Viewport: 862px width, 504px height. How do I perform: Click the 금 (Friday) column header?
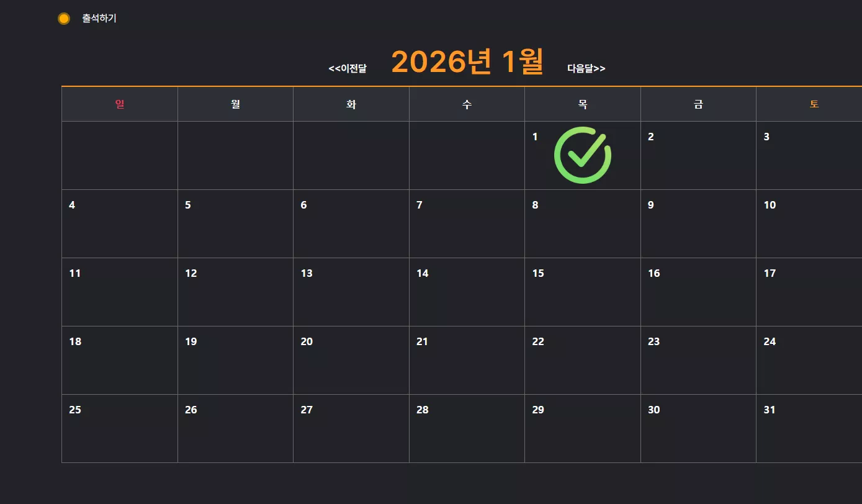[x=698, y=104]
